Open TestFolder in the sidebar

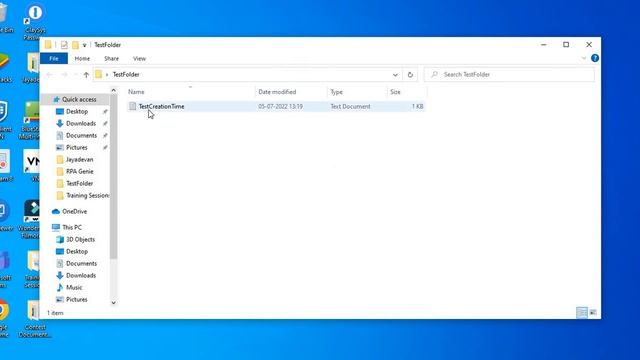click(79, 184)
